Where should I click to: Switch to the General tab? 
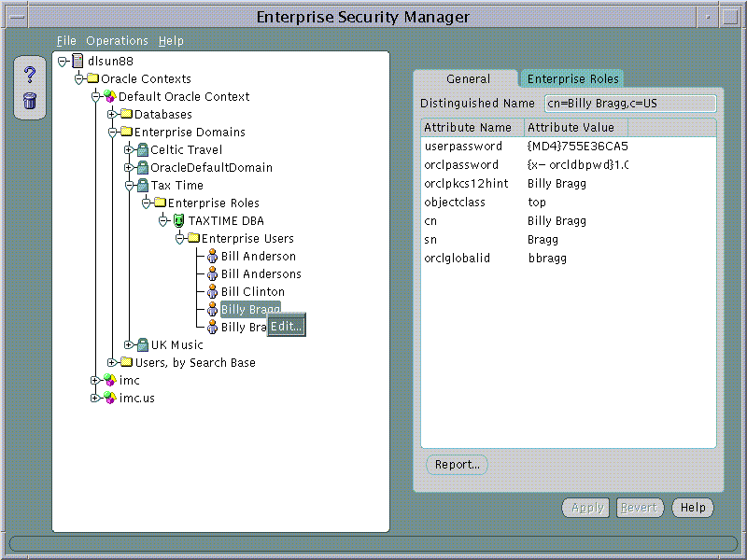pos(468,79)
